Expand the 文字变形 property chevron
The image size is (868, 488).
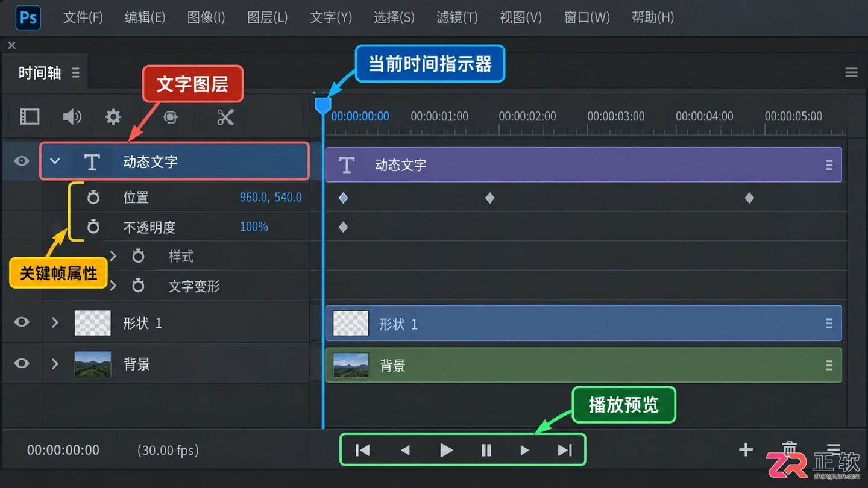[113, 286]
